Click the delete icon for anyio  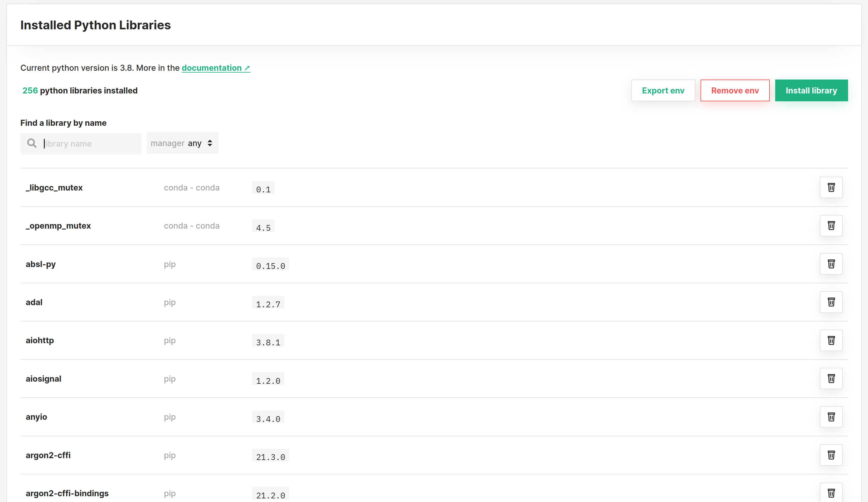coord(832,416)
